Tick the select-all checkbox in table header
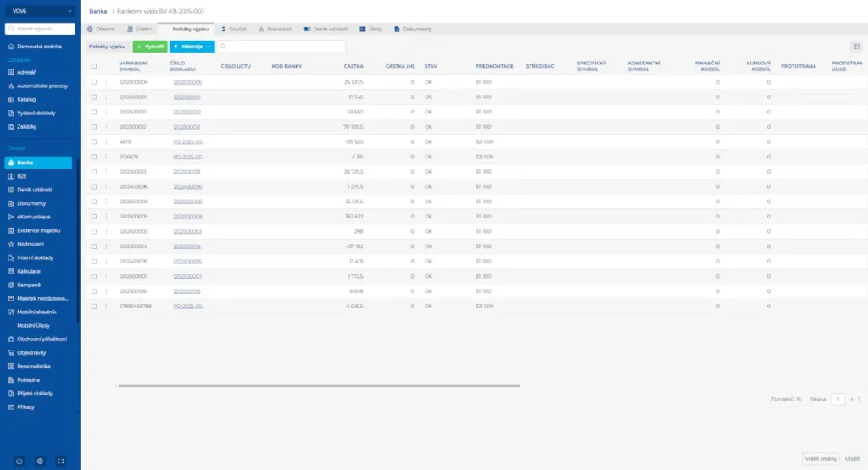 tap(94, 66)
